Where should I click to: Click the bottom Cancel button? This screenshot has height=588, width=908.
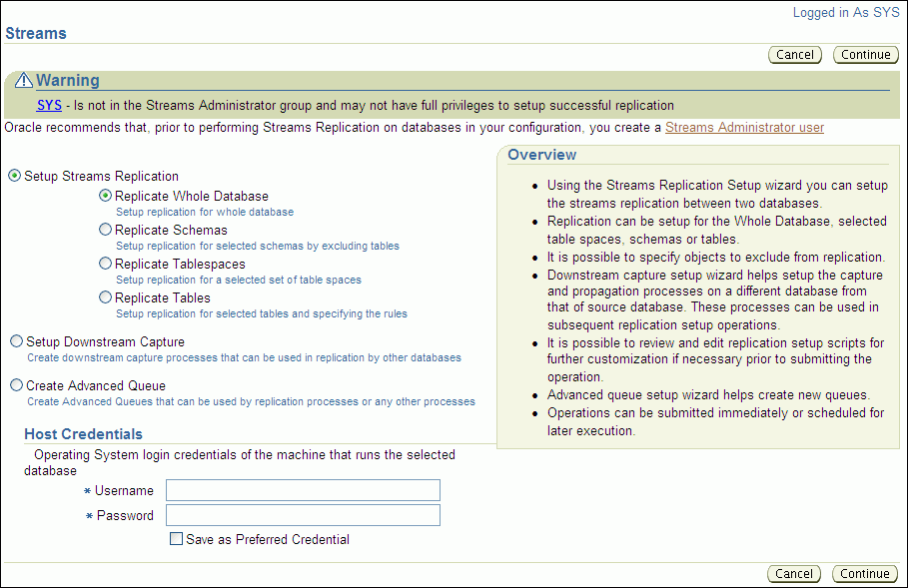pos(794,574)
